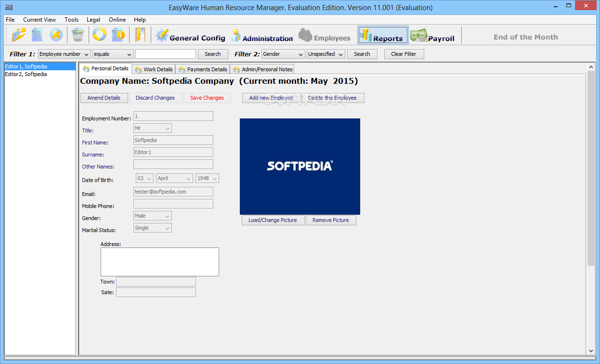This screenshot has width=600, height=364.
Task: Click the Town field
Action: tap(156, 282)
